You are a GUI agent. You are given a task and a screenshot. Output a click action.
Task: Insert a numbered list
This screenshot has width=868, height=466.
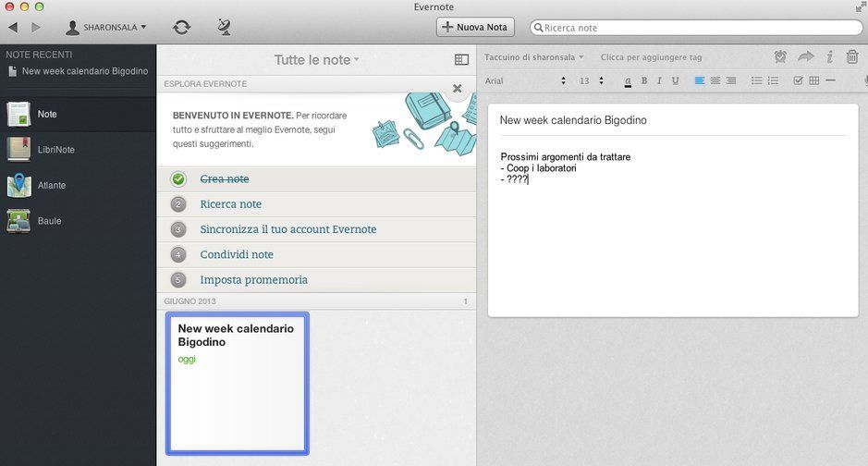[773, 80]
